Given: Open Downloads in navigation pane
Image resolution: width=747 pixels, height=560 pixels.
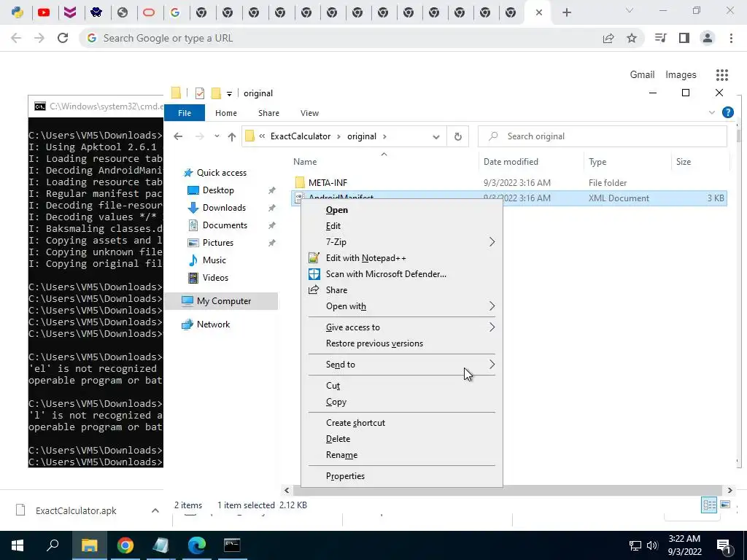Looking at the screenshot, I should coord(224,208).
